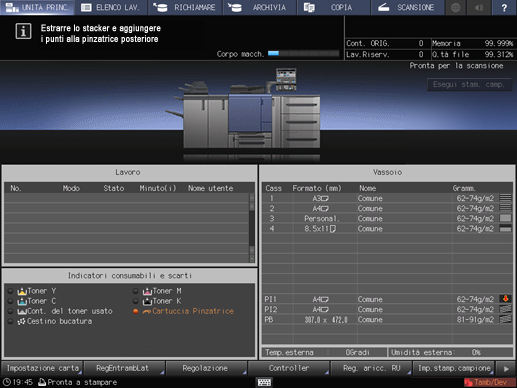Image resolution: width=517 pixels, height=388 pixels.
Task: Select the Toner Y indicator light
Action: [10, 291]
